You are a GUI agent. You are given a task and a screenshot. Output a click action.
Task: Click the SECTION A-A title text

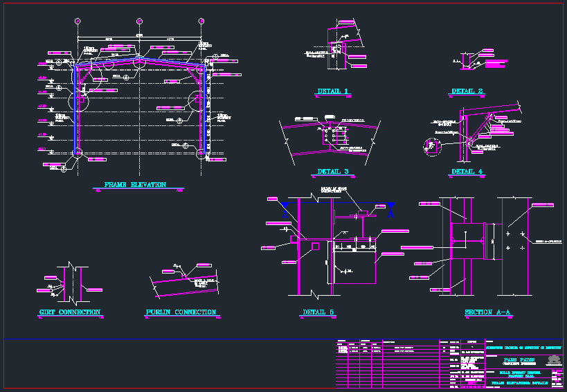pos(487,312)
